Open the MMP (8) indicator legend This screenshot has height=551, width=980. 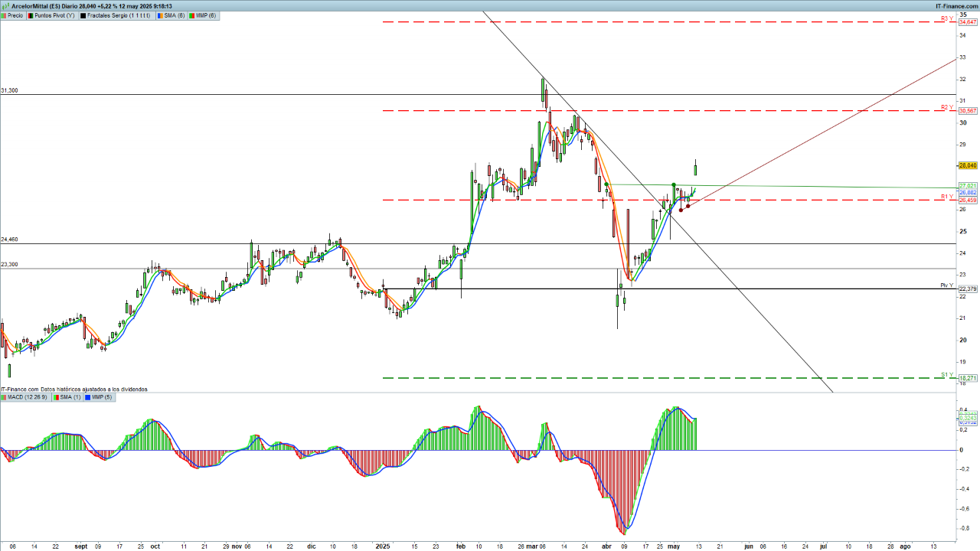pos(205,15)
